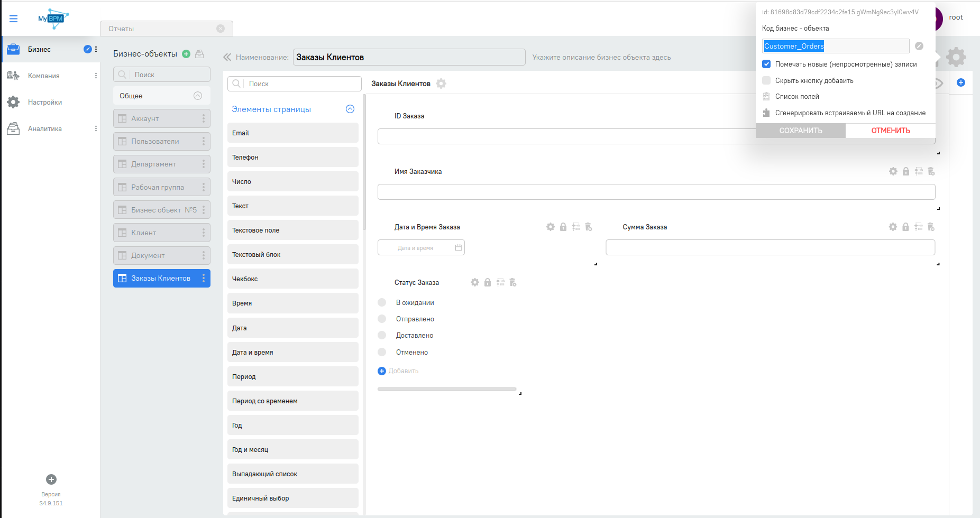This screenshot has width=980, height=518.
Task: Open settings gear for Имя Заказчика field
Action: pyautogui.click(x=893, y=171)
